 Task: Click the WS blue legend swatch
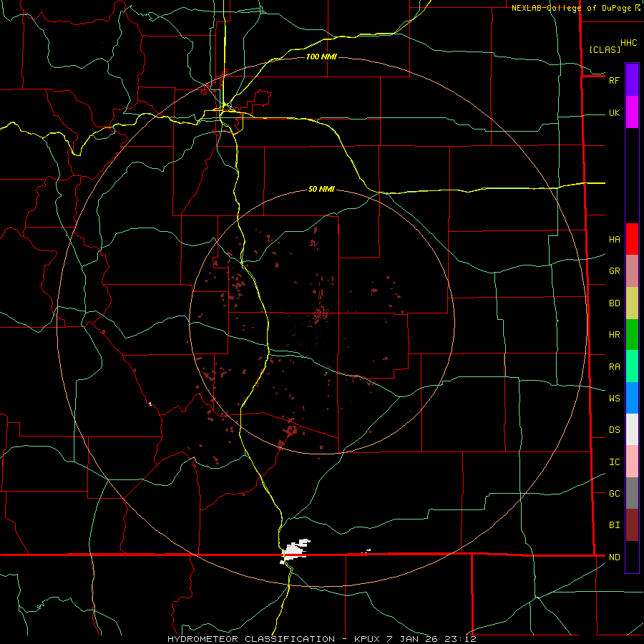(632, 398)
